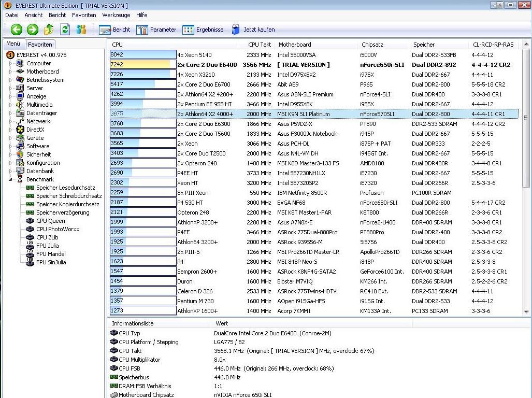Expand the Betriebssystem tree node
The height and width of the screenshot is (398, 532).
[10, 80]
